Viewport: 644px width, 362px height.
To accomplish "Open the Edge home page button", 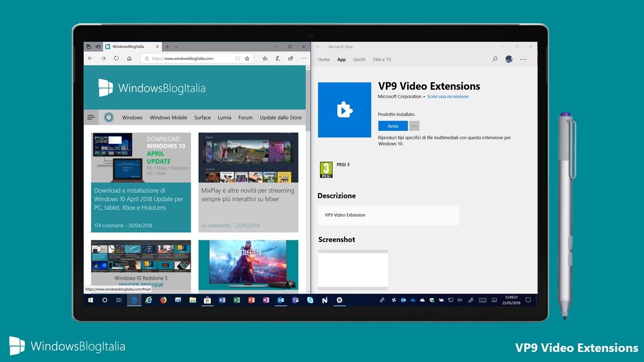I will coord(129,58).
